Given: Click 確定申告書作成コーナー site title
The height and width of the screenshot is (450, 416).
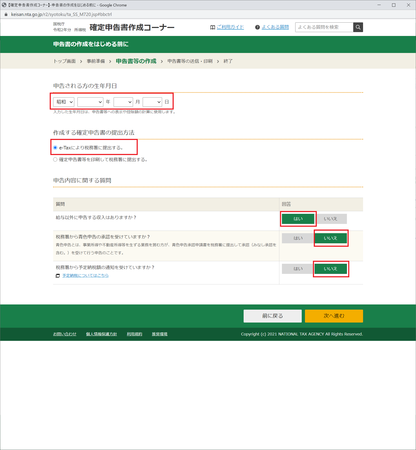Looking at the screenshot, I should 132,27.
